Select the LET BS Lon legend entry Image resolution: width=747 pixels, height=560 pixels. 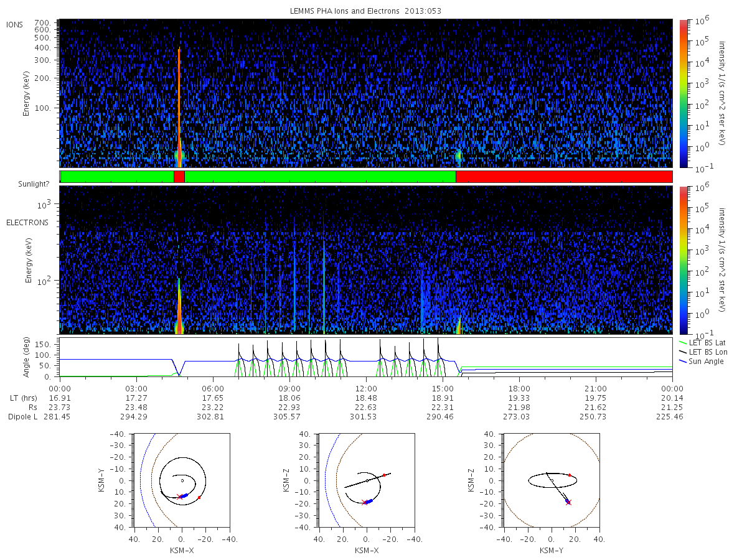[x=707, y=352]
